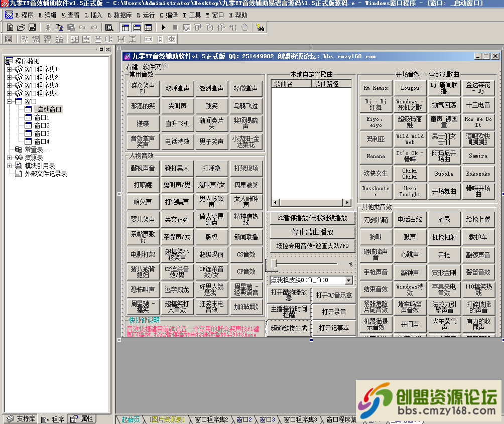This screenshot has height=424, width=504.
Task: Click the align left edges icon
Action: (25, 39)
